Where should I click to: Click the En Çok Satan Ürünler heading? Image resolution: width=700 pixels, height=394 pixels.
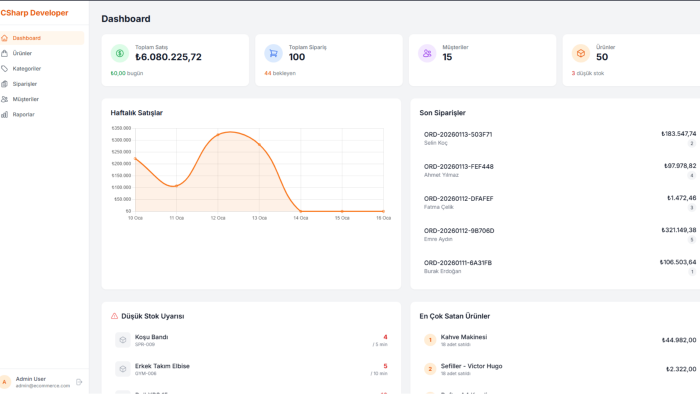point(454,316)
